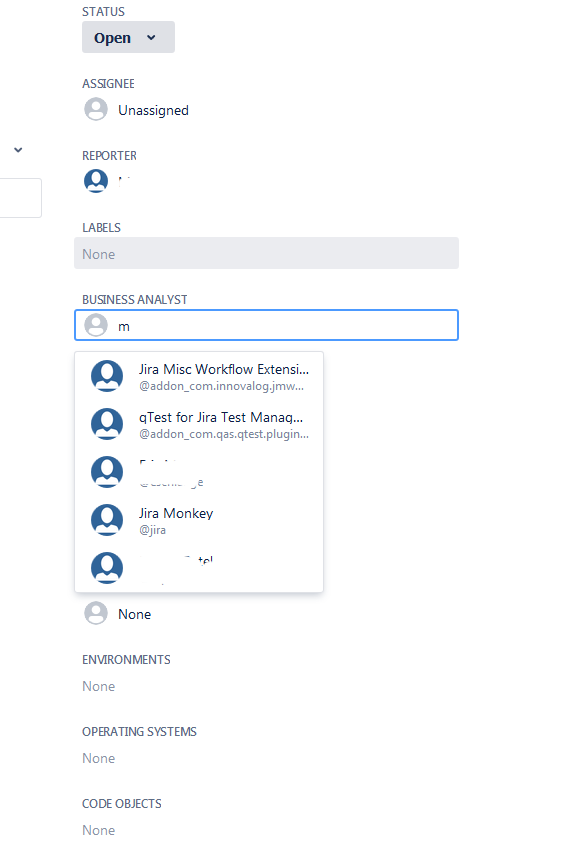588x856 pixels.
Task: Select qTest for Jira Test Manag... user option
Action: point(199,424)
